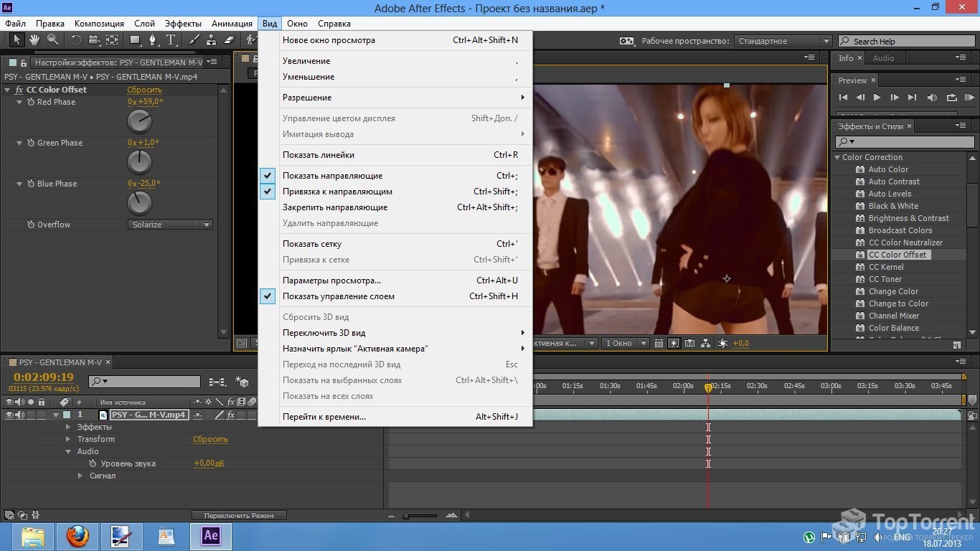Click the Overflow stopwatch icon

coord(31,225)
